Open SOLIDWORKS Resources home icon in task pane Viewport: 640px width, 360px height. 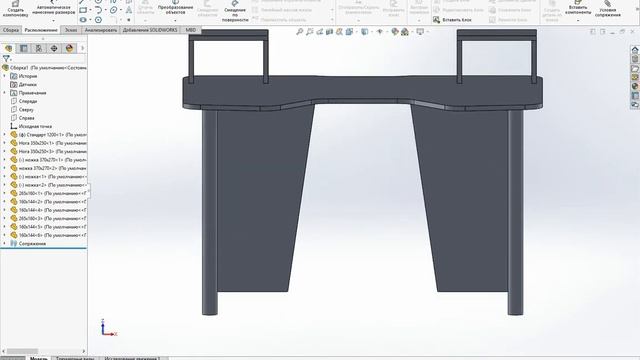point(635,50)
